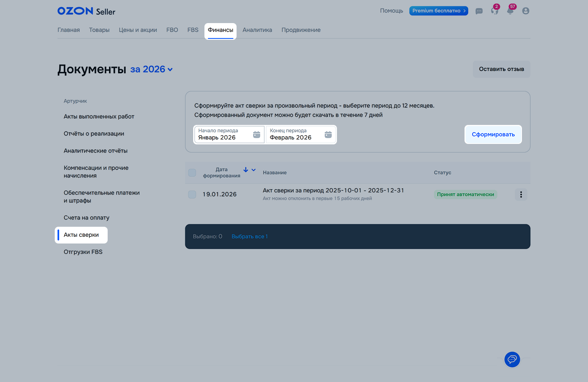Open sort options chevron near Дата формирования
588x382 pixels.
click(254, 170)
